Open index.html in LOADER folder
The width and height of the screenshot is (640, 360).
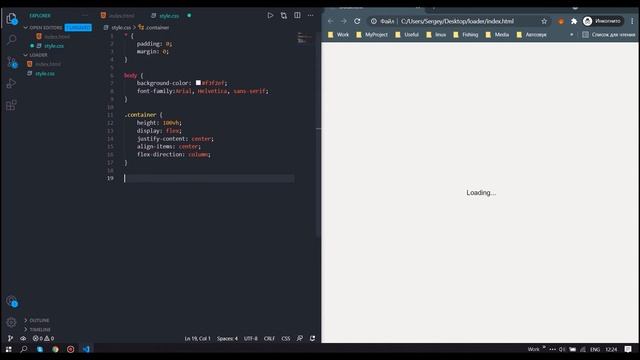(48, 64)
